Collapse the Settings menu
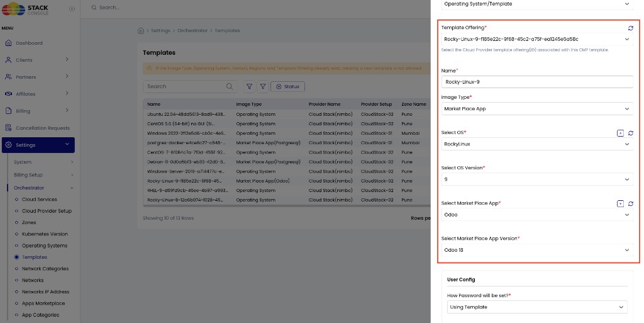 [38, 145]
